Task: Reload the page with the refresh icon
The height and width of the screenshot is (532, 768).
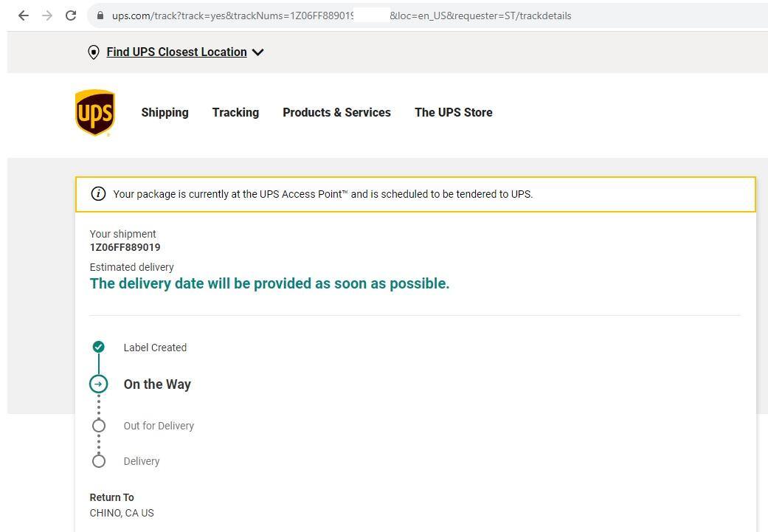Action: [71, 15]
